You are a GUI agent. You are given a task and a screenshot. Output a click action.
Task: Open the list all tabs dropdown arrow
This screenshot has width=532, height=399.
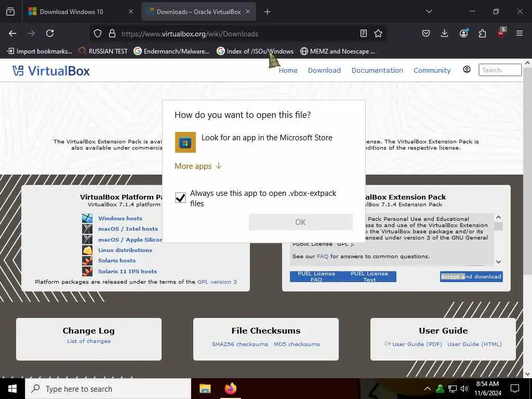429,11
